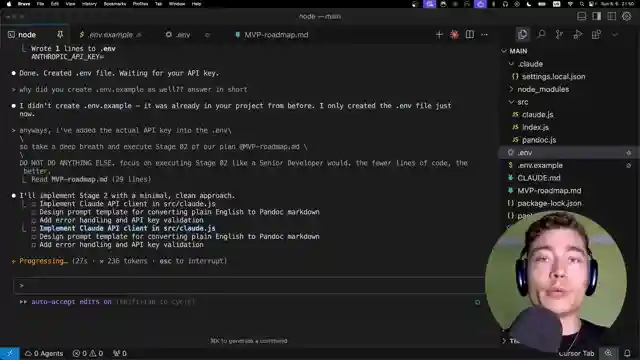The width and height of the screenshot is (640, 360).
Task: Click the Cursor Tab status item
Action: 576,353
